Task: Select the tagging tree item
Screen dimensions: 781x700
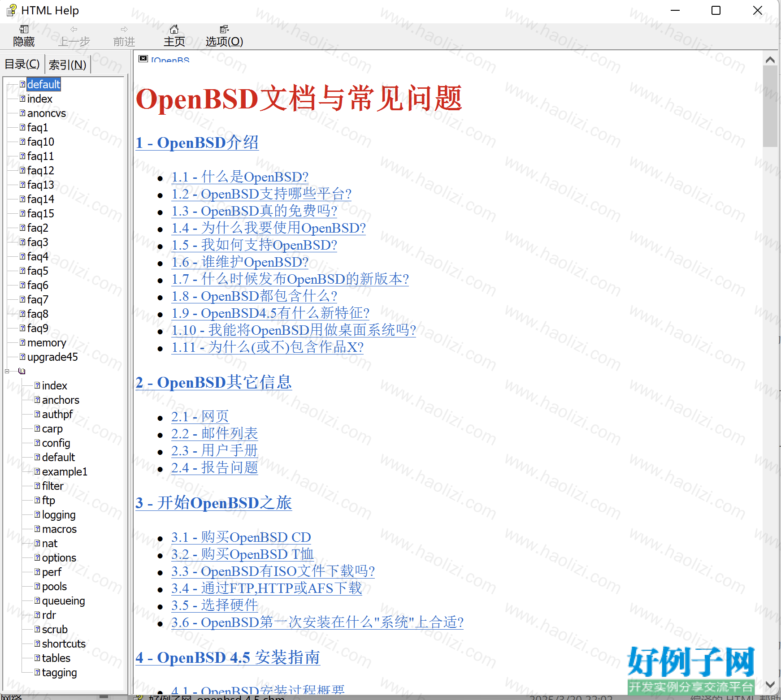Action: click(59, 672)
